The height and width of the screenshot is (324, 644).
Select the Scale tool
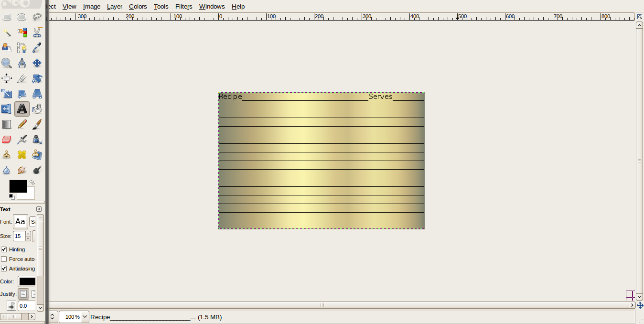[7, 94]
